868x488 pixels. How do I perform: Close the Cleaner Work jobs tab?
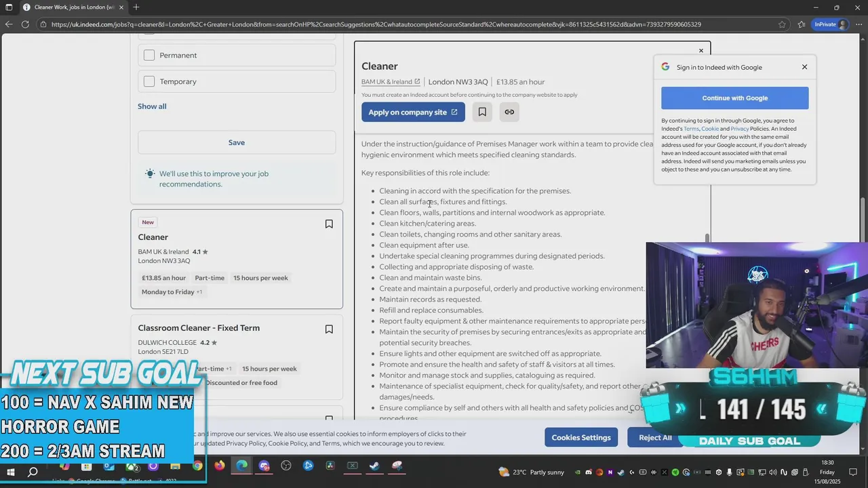click(x=121, y=7)
